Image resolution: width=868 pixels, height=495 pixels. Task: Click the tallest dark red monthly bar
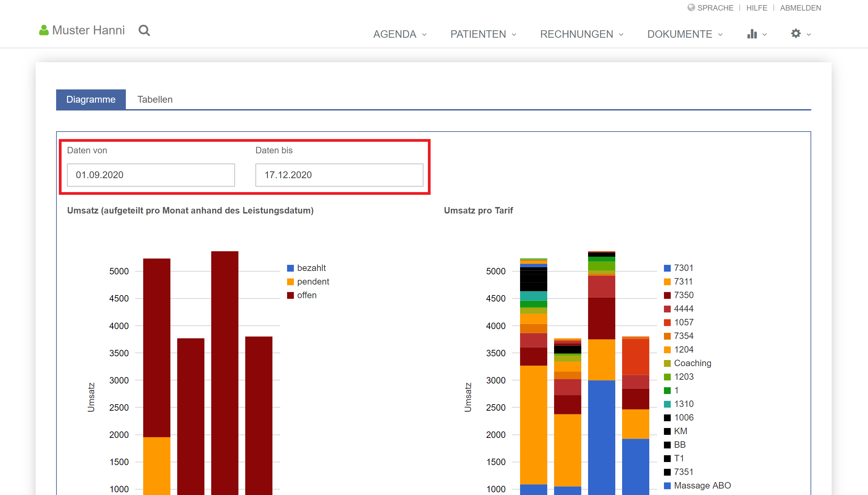click(225, 373)
